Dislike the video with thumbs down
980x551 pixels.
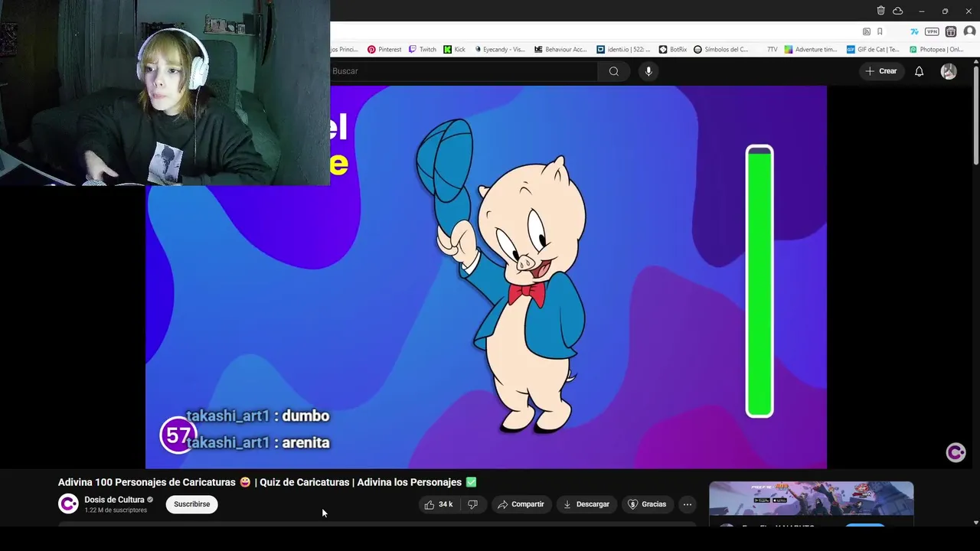click(x=472, y=504)
